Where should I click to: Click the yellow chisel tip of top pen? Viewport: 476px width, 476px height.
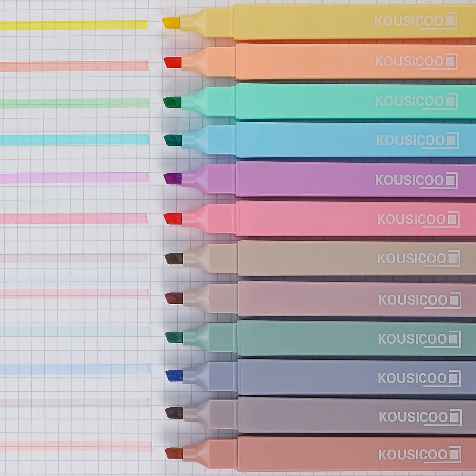[x=172, y=23]
